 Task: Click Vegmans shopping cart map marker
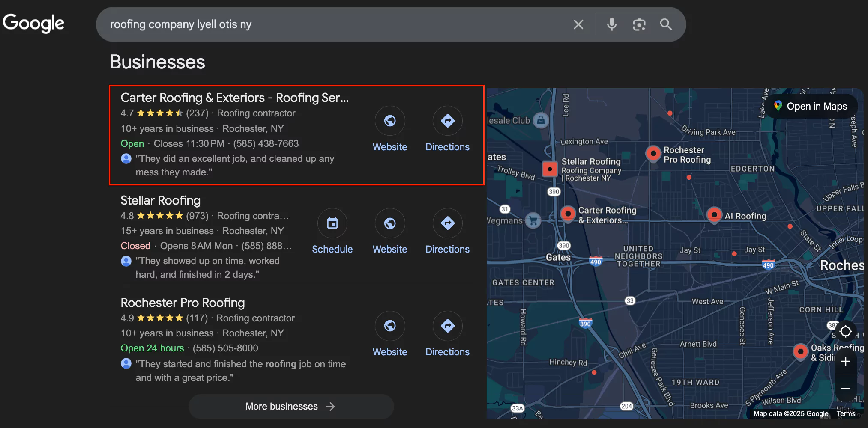pos(533,220)
